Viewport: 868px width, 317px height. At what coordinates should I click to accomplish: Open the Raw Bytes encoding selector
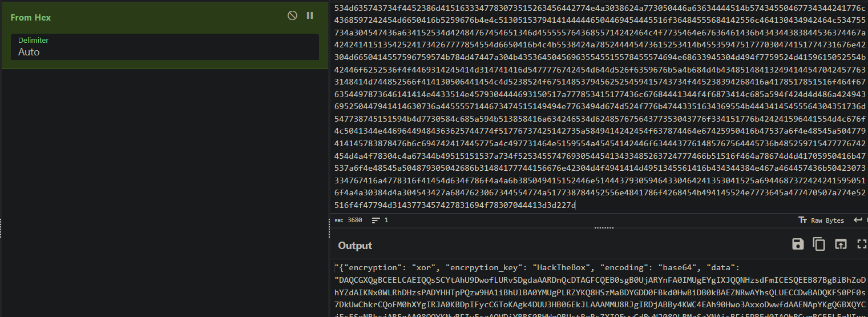pyautogui.click(x=822, y=220)
